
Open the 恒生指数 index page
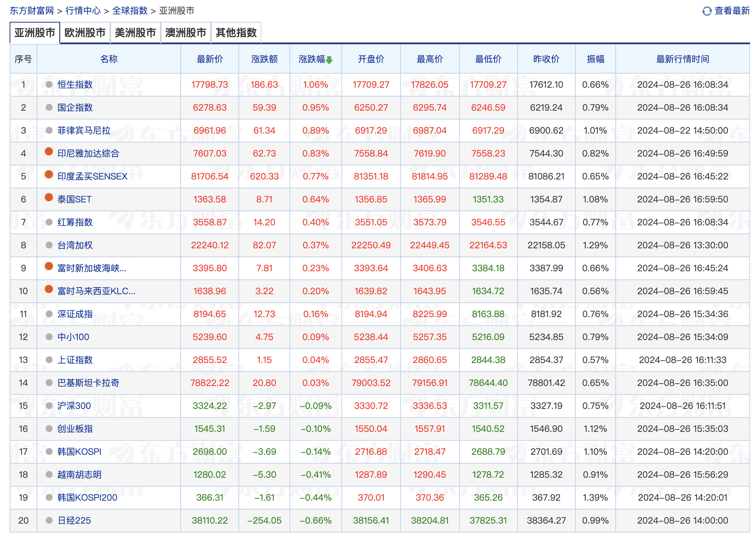coord(75,84)
